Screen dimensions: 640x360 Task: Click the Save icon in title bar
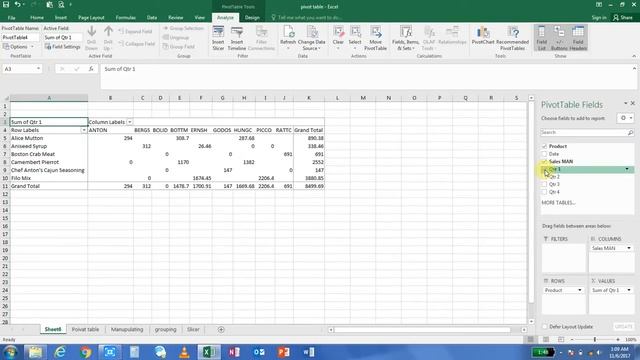pyautogui.click(x=6, y=4)
